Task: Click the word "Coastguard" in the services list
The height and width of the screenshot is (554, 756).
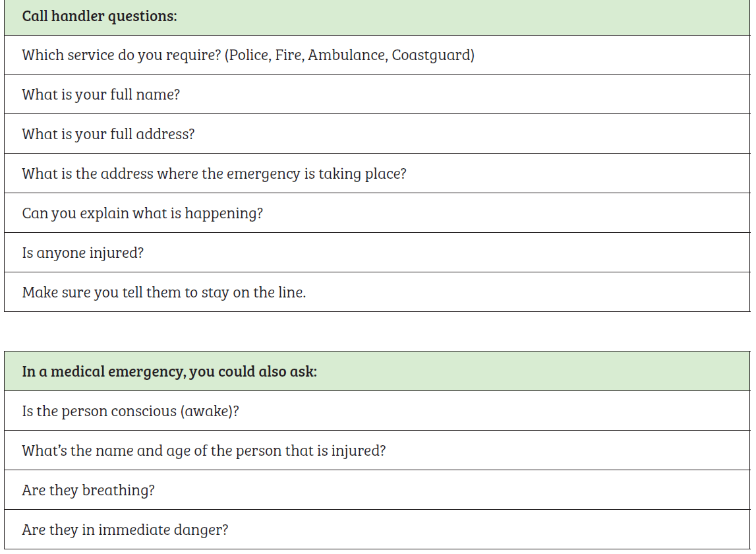Action: click(430, 55)
